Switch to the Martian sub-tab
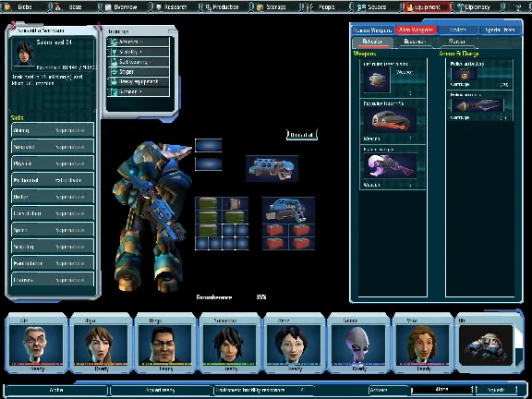This screenshot has height=399, width=532. [x=456, y=42]
